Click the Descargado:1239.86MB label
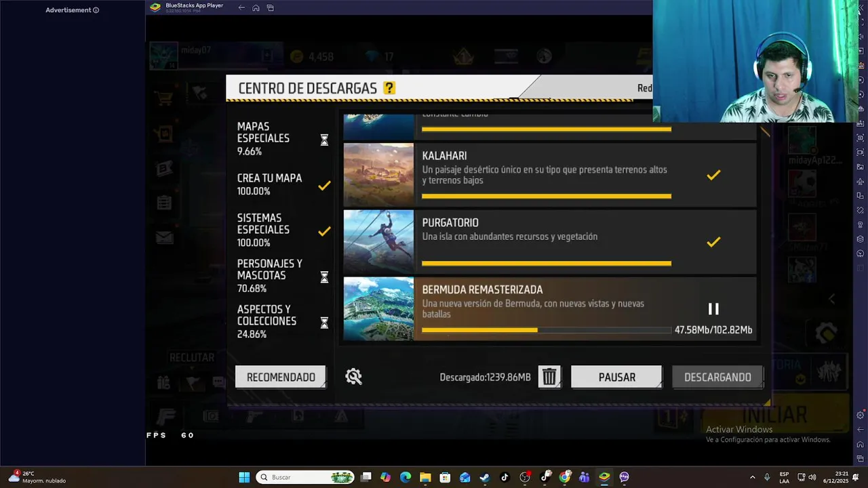This screenshot has height=488, width=868. [485, 378]
